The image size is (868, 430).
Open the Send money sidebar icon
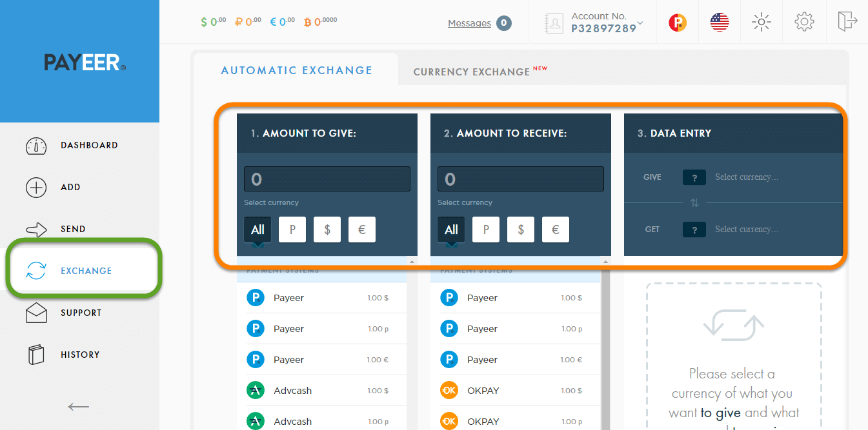(36, 229)
